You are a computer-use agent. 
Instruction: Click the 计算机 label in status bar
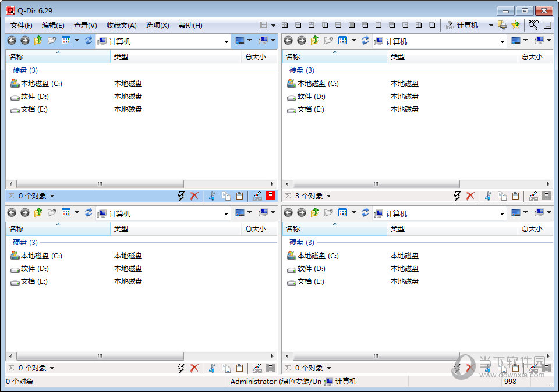pos(346,382)
